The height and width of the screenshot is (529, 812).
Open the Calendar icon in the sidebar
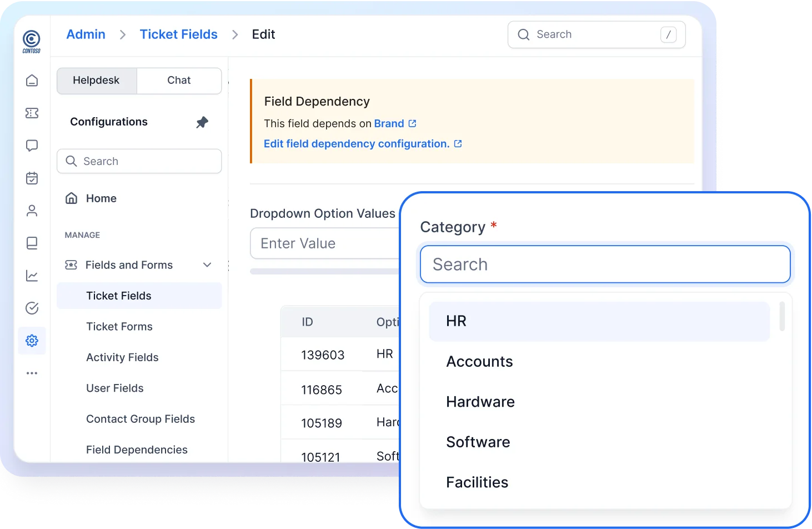pyautogui.click(x=32, y=178)
